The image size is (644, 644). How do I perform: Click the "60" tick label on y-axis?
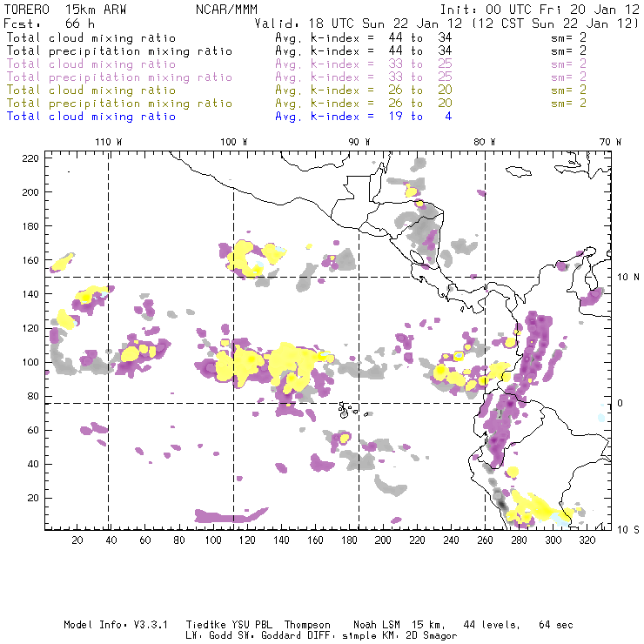[33, 430]
